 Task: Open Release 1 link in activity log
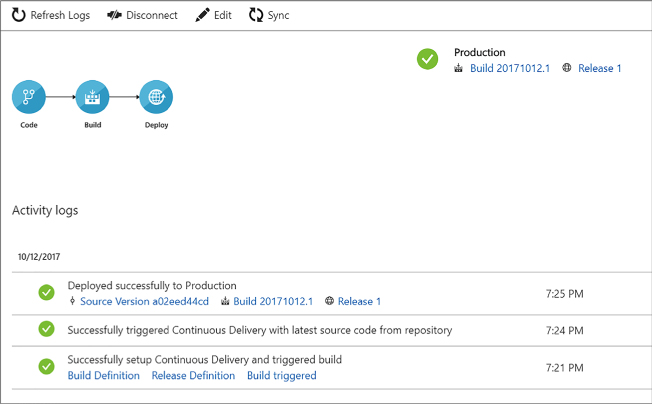point(359,301)
